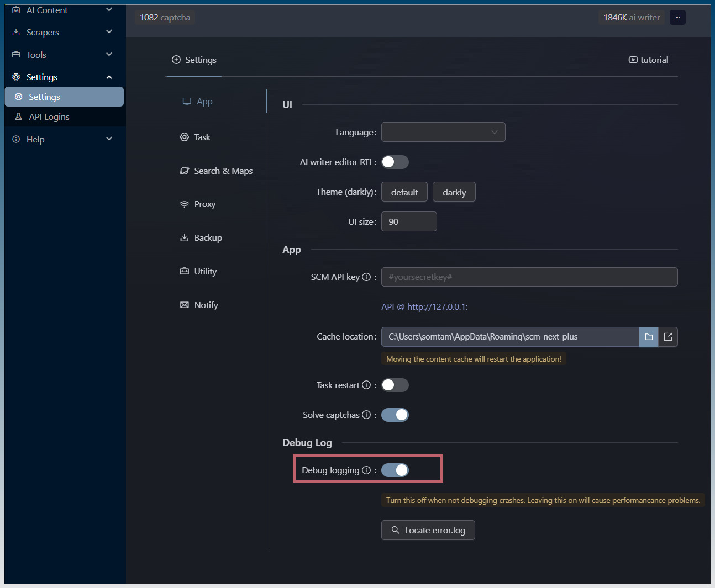The image size is (715, 588).
Task: Click the tilde icon button in header
Action: [677, 18]
